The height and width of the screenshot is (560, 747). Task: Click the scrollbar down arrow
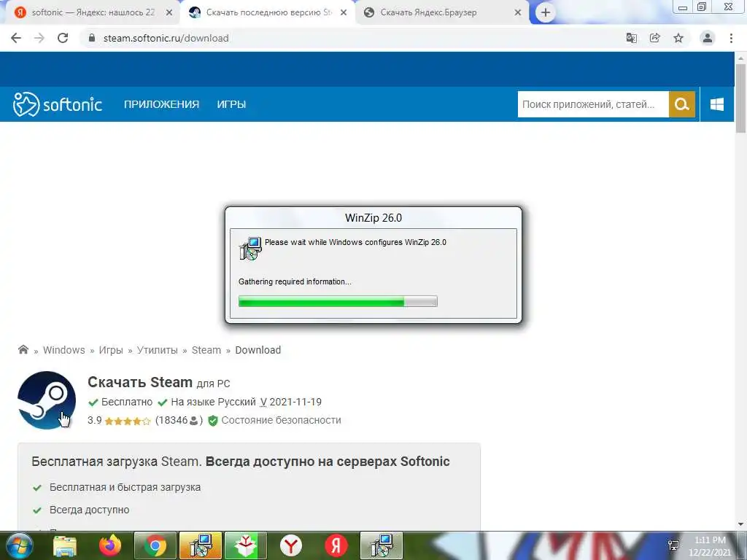(x=740, y=524)
